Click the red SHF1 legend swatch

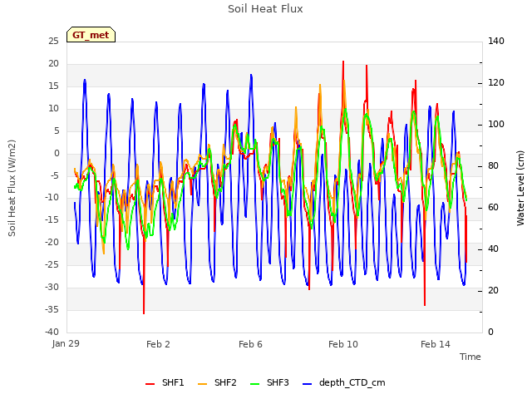coord(150,384)
